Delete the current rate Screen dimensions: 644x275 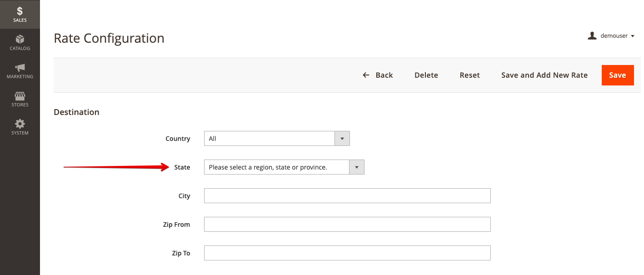[x=426, y=75]
